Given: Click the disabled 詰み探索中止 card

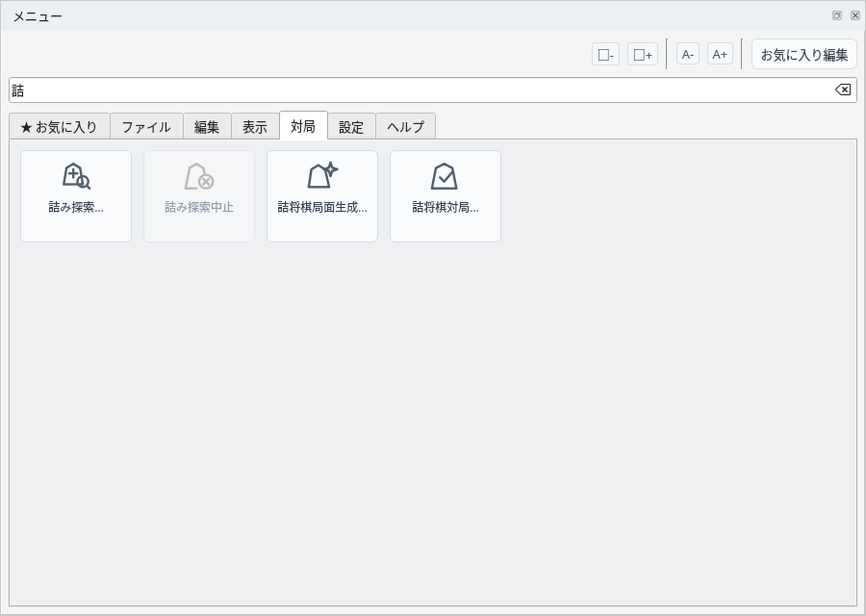Looking at the screenshot, I should (x=199, y=196).
